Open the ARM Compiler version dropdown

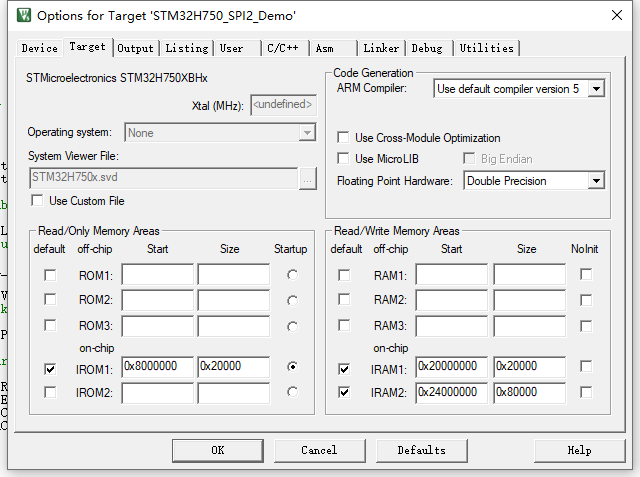pyautogui.click(x=596, y=89)
